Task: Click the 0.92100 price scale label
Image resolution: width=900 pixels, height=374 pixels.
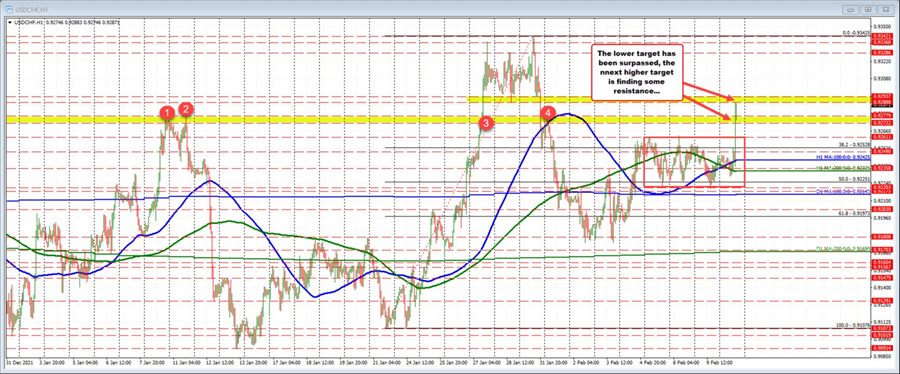Action: coord(881,200)
